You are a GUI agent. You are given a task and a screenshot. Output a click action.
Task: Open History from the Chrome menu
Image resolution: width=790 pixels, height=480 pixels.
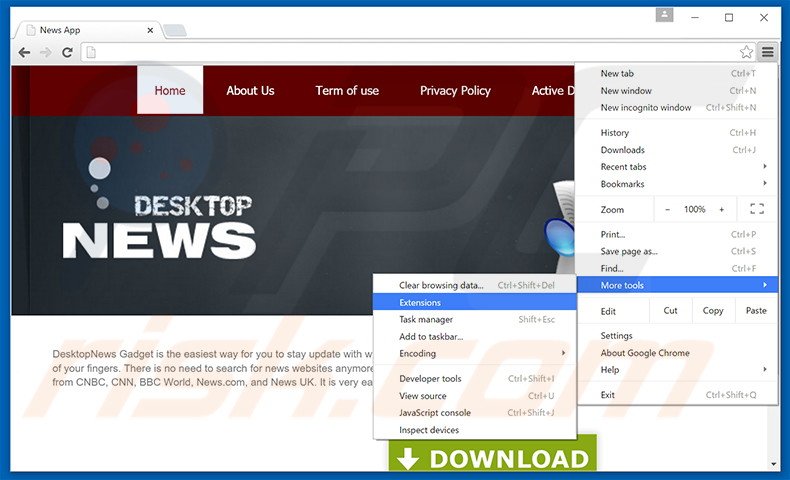tap(677, 132)
